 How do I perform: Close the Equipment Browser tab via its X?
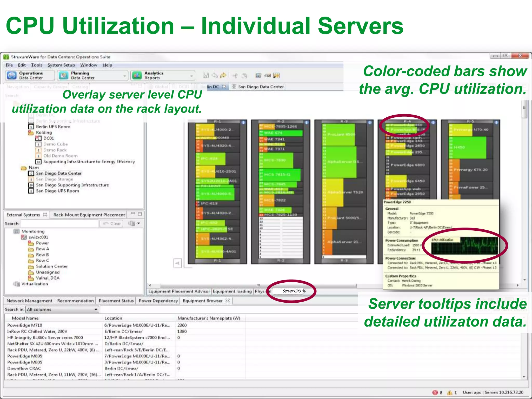coord(228,301)
